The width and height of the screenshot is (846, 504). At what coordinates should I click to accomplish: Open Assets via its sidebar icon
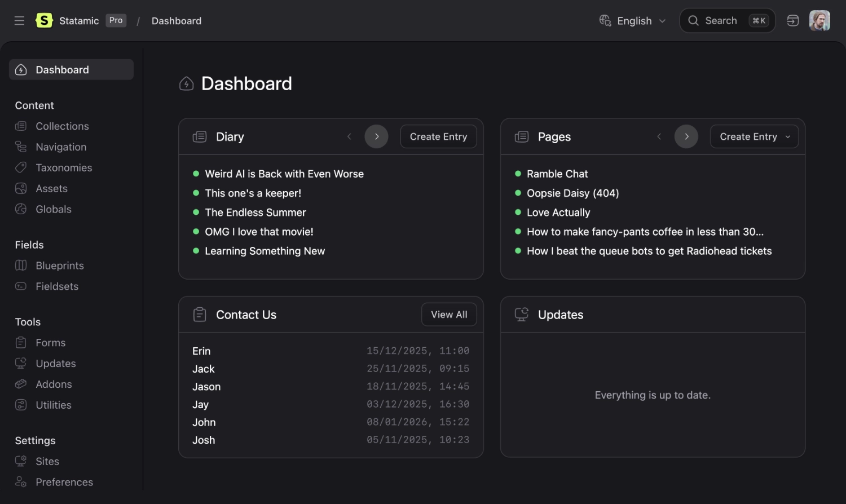pyautogui.click(x=21, y=188)
